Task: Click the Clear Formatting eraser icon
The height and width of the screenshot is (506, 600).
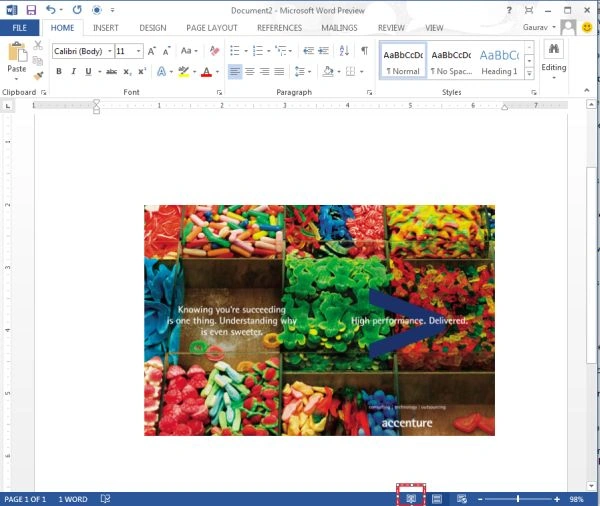Action: click(214, 51)
